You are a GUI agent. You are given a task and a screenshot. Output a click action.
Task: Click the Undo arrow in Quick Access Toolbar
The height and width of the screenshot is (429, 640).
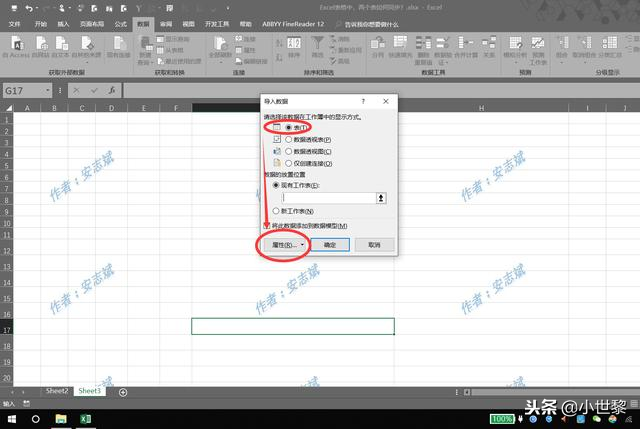pyautogui.click(x=29, y=8)
